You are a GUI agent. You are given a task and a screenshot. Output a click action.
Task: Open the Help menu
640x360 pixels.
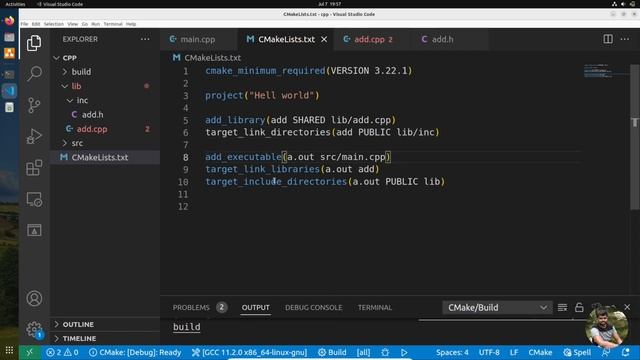(x=131, y=24)
